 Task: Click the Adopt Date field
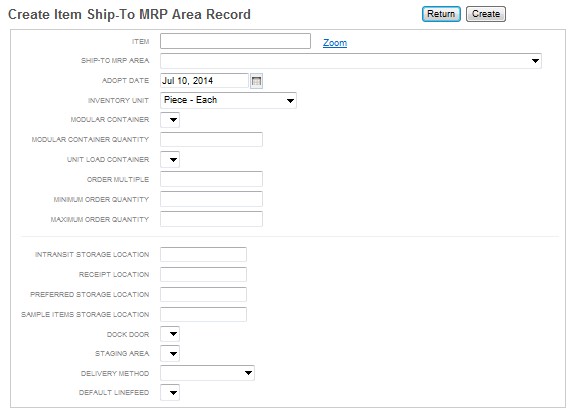click(x=204, y=81)
